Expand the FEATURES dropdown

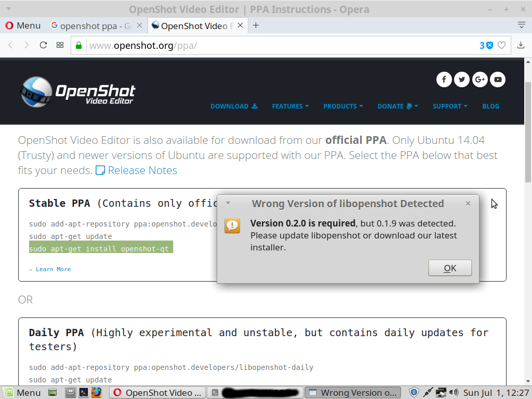290,106
